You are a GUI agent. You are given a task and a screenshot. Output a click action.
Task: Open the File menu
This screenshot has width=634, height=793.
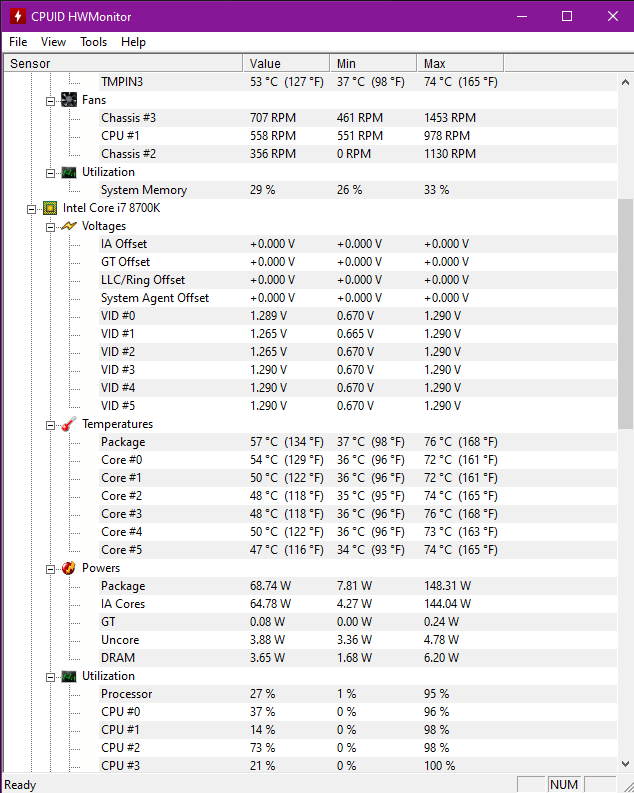[x=18, y=42]
